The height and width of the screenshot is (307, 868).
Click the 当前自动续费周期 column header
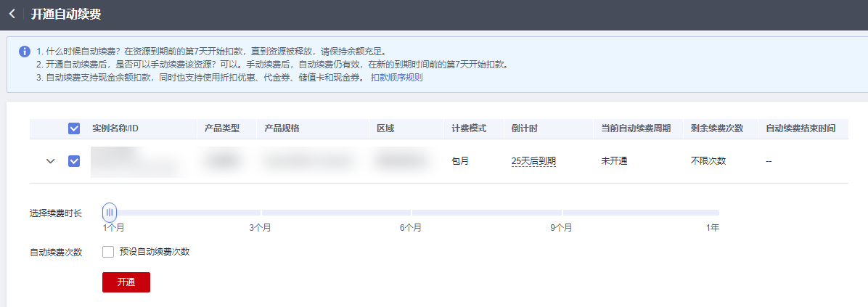coord(636,128)
